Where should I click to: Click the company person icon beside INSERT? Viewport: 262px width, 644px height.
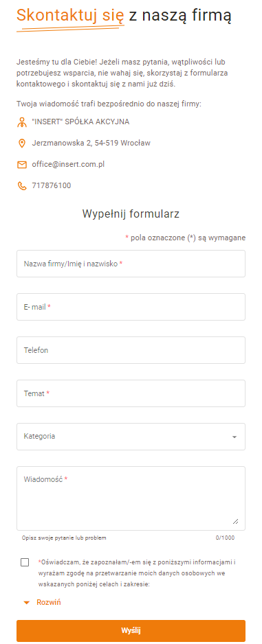tap(22, 122)
